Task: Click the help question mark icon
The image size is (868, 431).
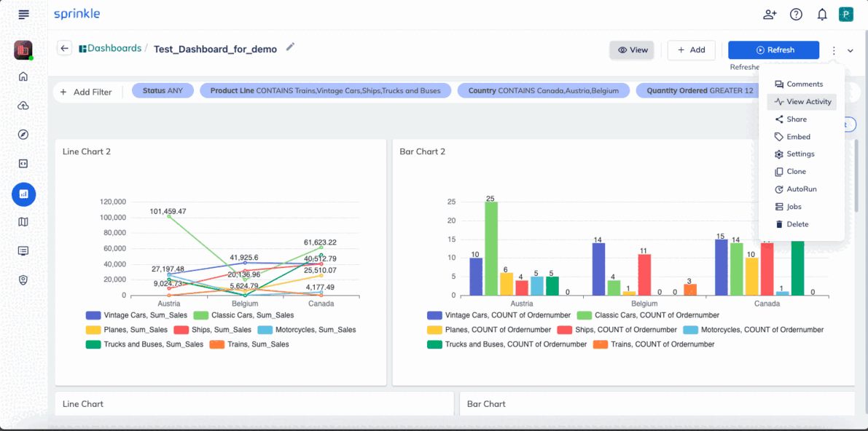Action: click(x=796, y=15)
